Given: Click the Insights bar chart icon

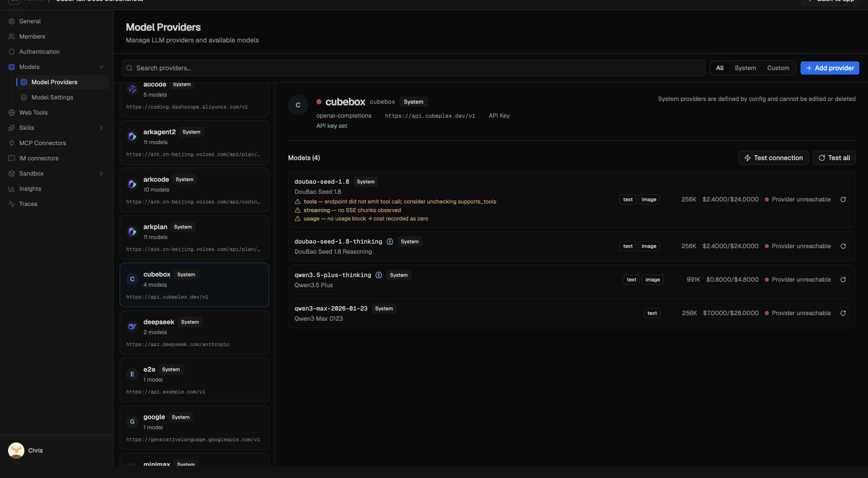Looking at the screenshot, I should pyautogui.click(x=12, y=189).
